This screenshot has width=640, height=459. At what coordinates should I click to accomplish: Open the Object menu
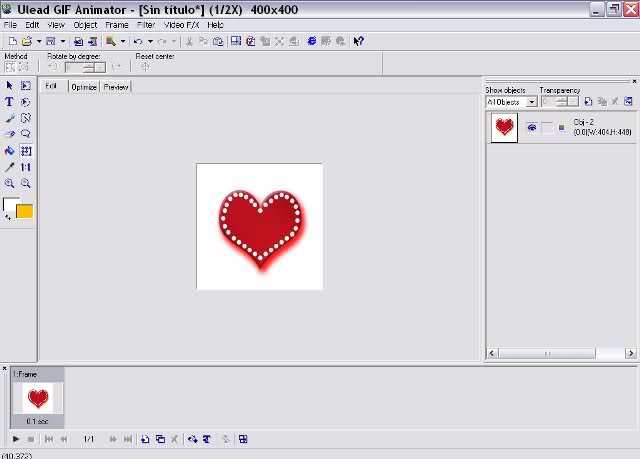[x=85, y=25]
